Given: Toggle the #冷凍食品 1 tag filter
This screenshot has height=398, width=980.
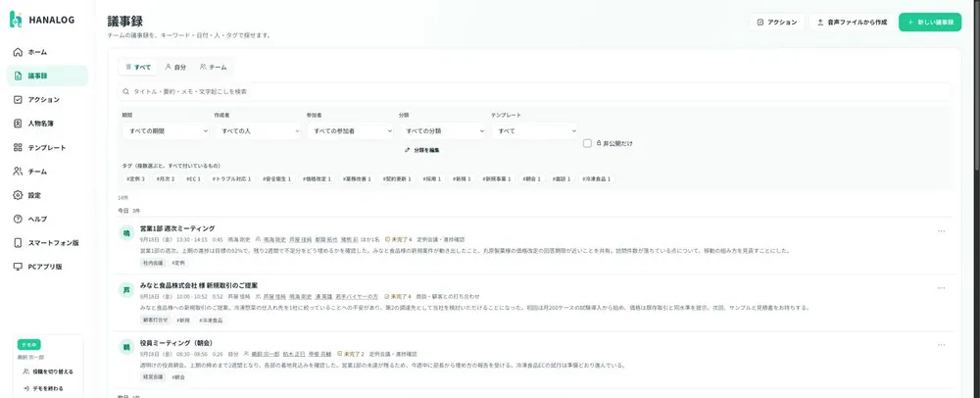Looking at the screenshot, I should coord(598,178).
